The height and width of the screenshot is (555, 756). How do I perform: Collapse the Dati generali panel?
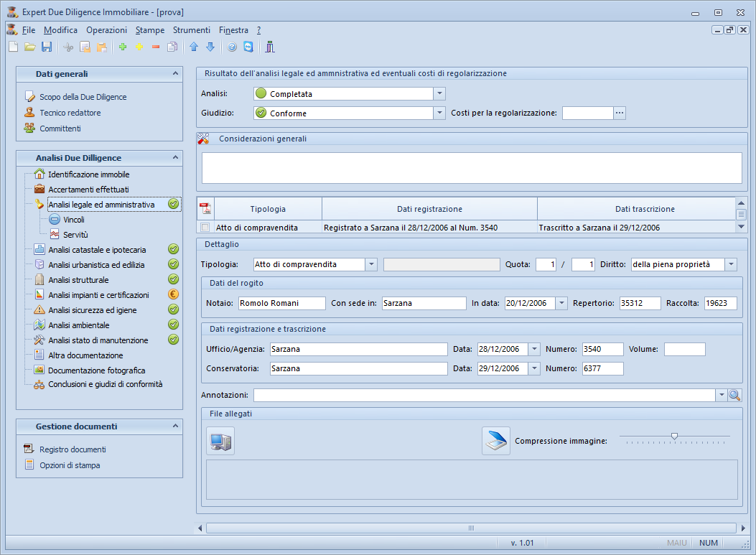(x=175, y=73)
